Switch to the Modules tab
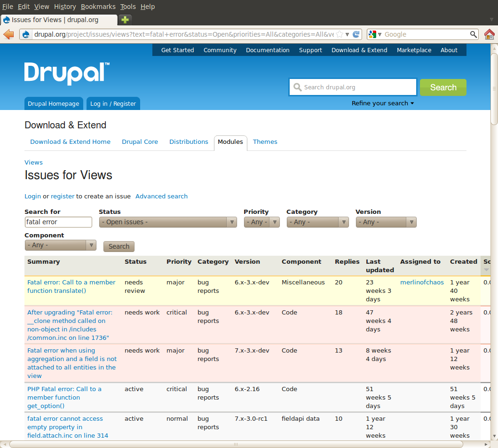This screenshot has height=448, width=498. click(230, 141)
